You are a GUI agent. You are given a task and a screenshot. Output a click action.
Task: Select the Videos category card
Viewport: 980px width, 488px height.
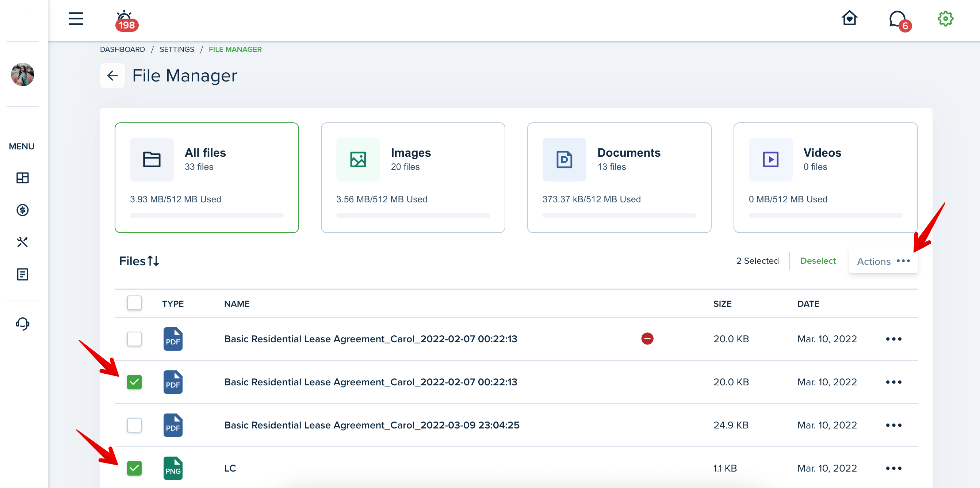[825, 178]
